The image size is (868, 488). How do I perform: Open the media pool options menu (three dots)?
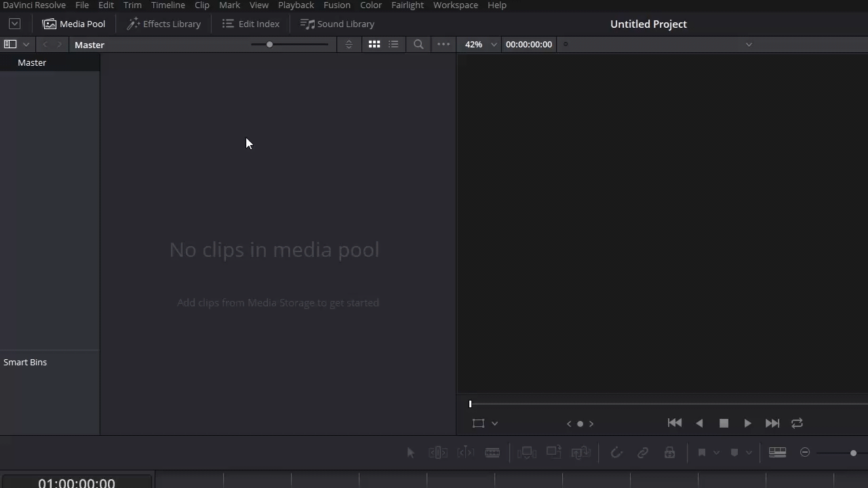click(443, 44)
